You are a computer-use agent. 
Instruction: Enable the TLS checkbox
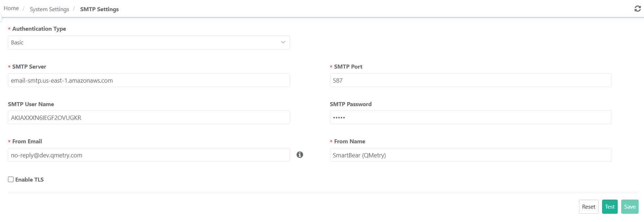(x=11, y=179)
